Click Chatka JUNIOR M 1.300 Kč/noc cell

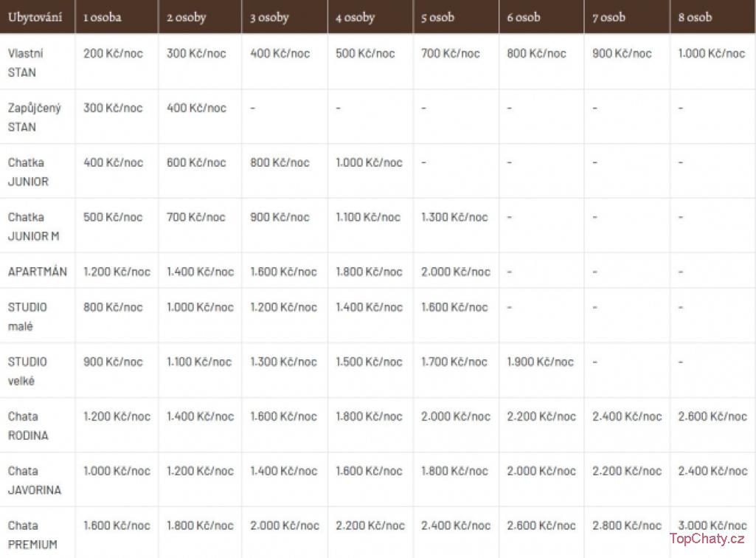pos(454,217)
